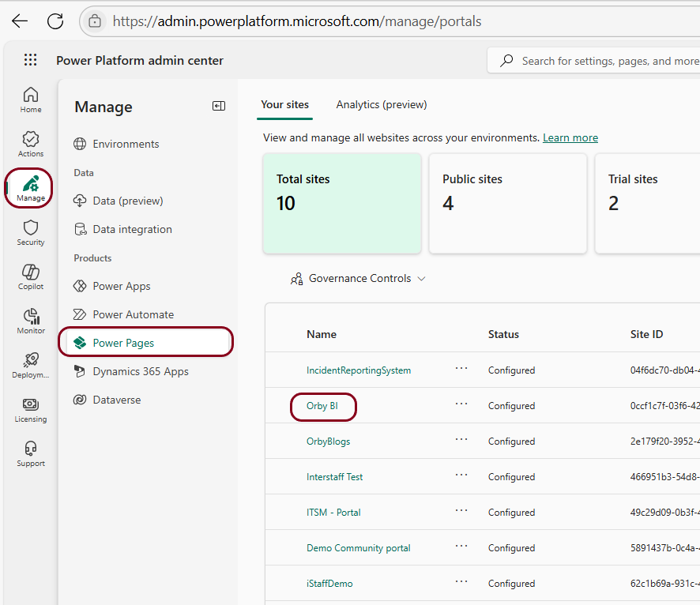
Task: Open Monitor in left rail
Action: pos(30,321)
